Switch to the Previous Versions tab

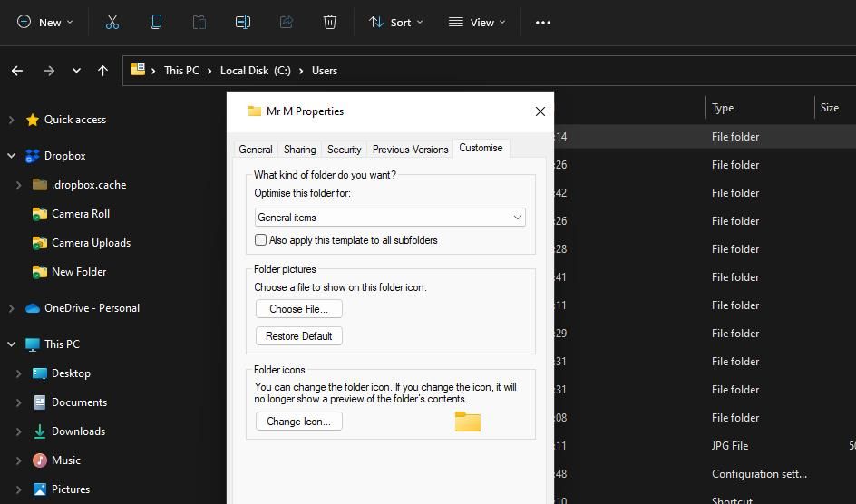tap(410, 150)
